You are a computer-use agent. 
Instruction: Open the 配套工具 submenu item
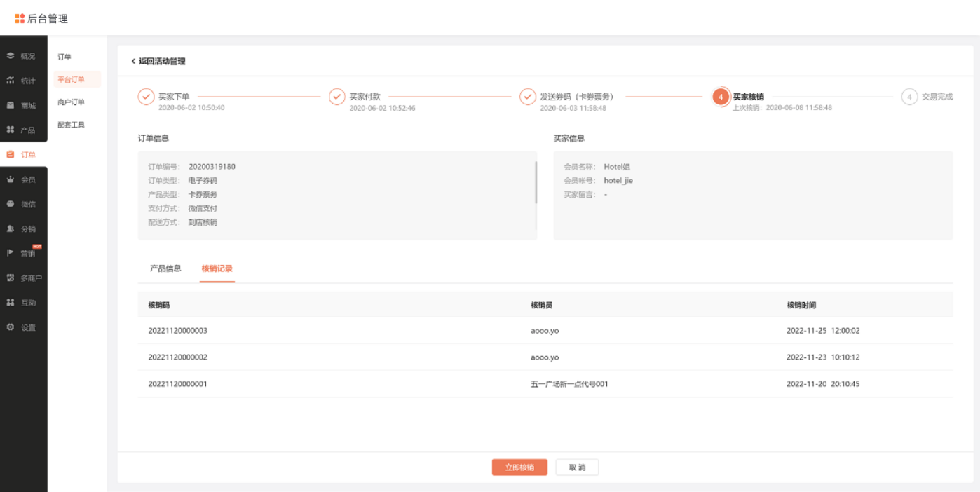71,125
